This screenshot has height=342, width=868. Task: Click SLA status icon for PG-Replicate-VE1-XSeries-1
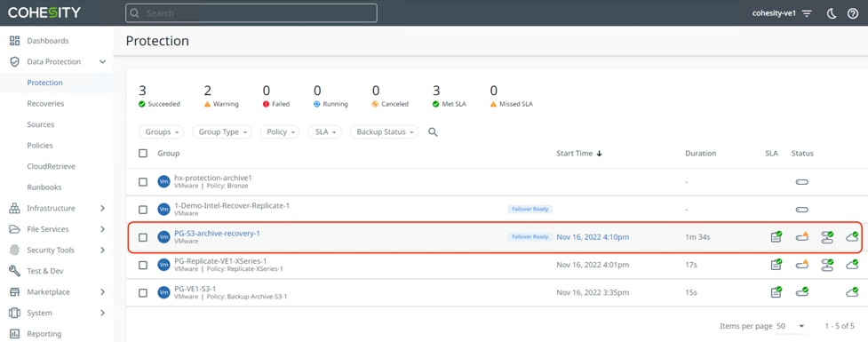click(x=776, y=265)
